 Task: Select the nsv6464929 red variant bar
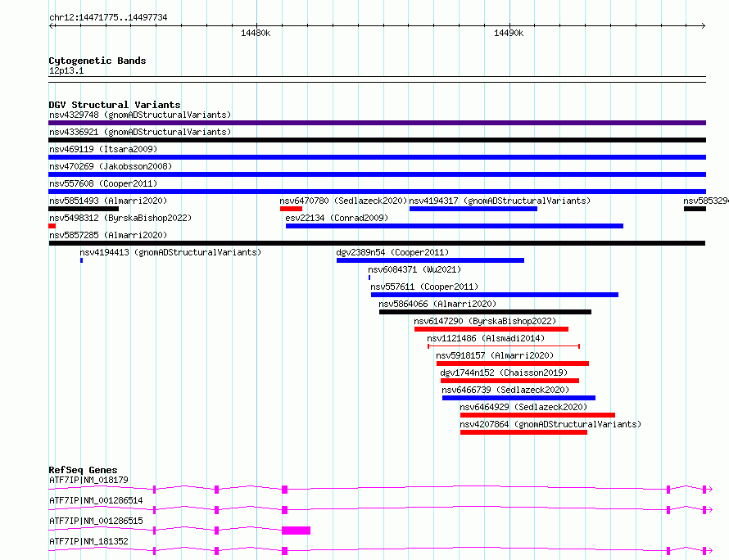pyautogui.click(x=537, y=415)
